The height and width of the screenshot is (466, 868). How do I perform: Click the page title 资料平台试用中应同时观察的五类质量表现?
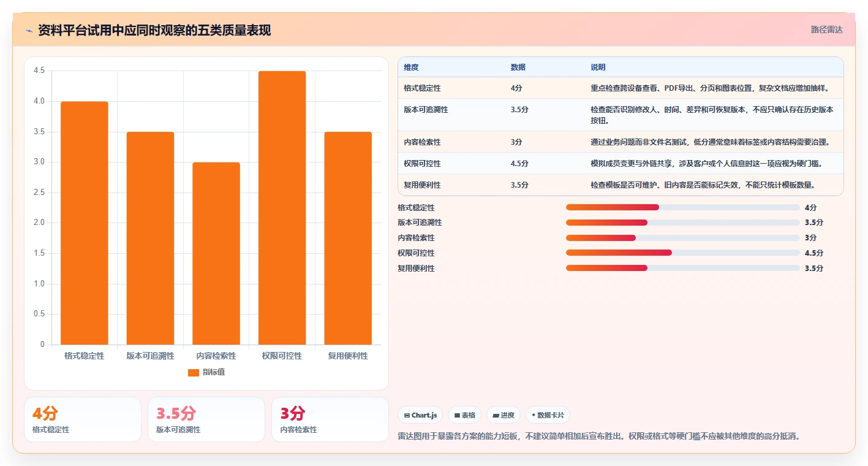point(154,31)
